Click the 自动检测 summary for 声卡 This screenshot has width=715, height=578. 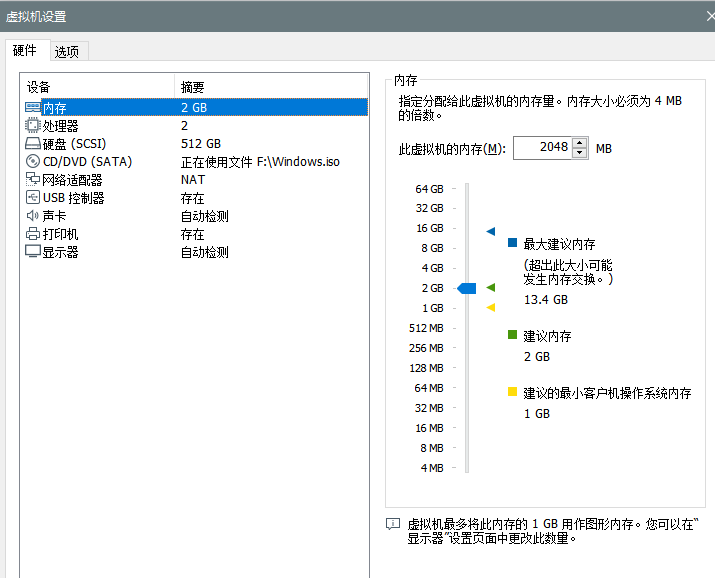(x=205, y=216)
